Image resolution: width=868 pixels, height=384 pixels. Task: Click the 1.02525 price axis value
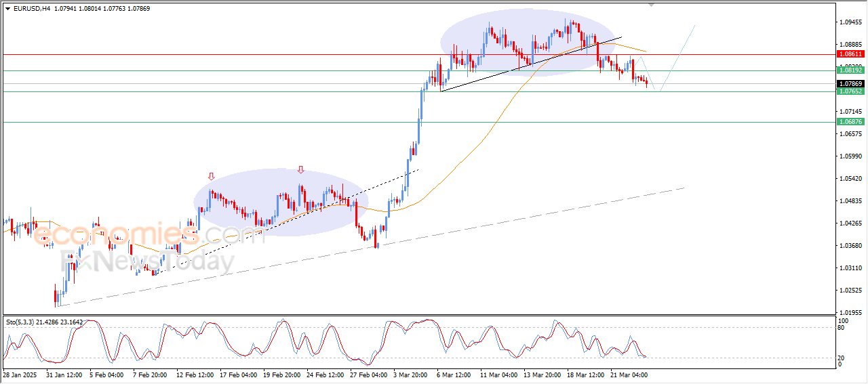[x=850, y=291]
